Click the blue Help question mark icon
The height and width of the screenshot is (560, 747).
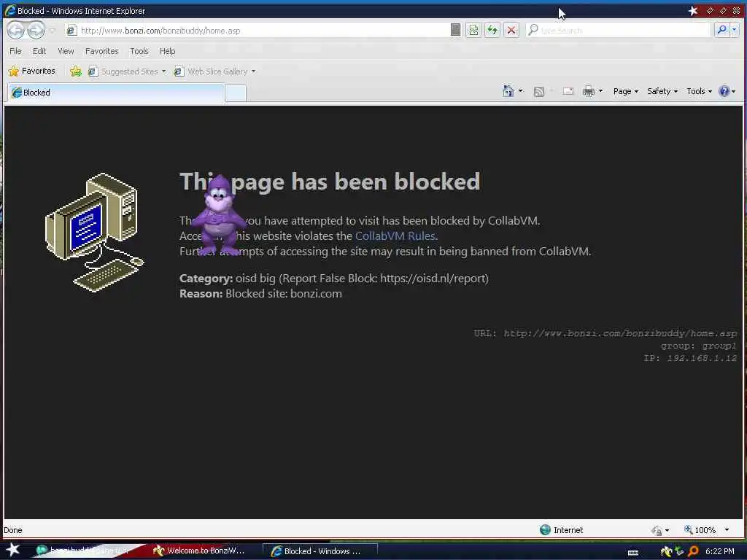click(724, 91)
